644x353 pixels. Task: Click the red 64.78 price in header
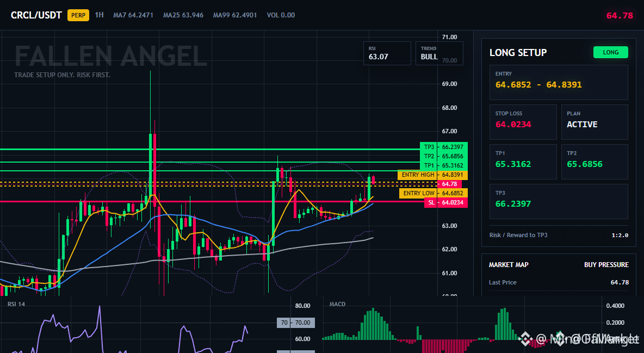tap(620, 16)
